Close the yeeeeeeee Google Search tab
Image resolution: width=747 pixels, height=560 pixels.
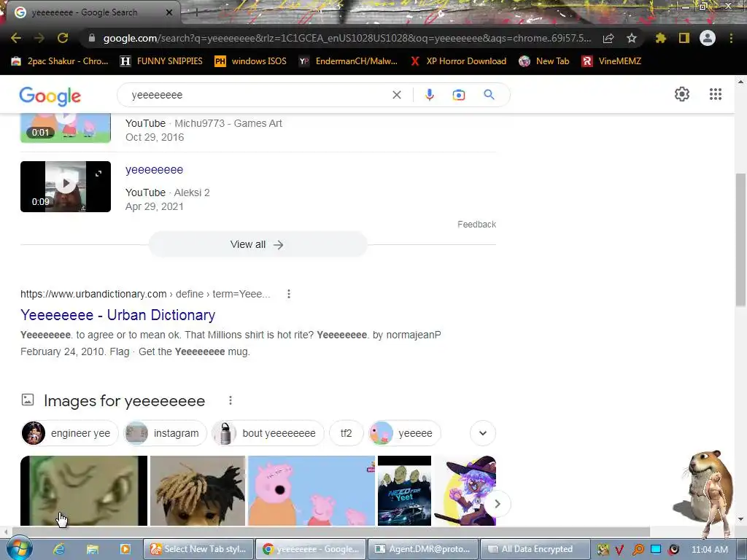(x=169, y=12)
